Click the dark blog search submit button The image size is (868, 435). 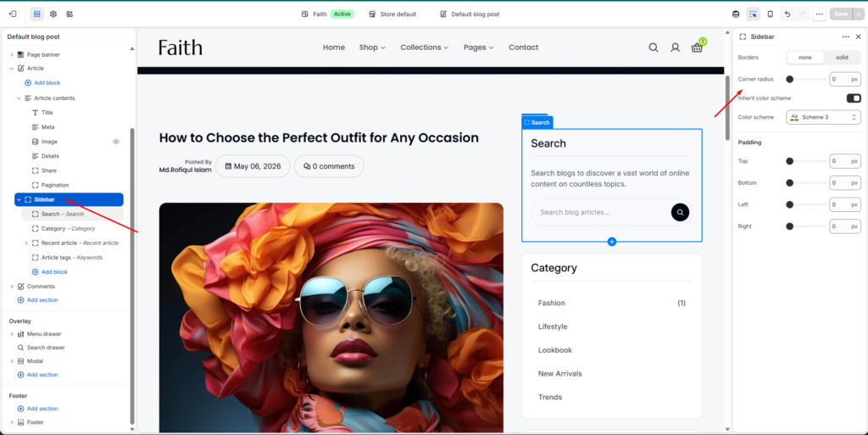(x=680, y=212)
